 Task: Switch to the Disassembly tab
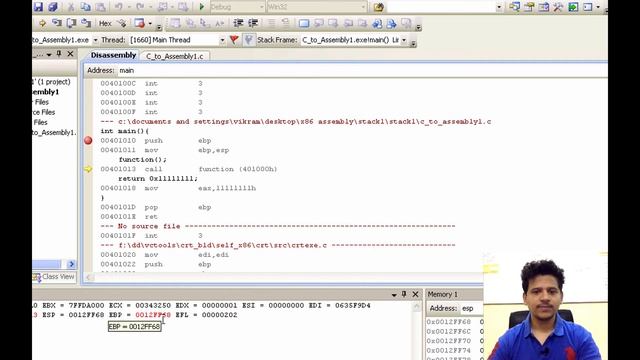click(x=113, y=55)
